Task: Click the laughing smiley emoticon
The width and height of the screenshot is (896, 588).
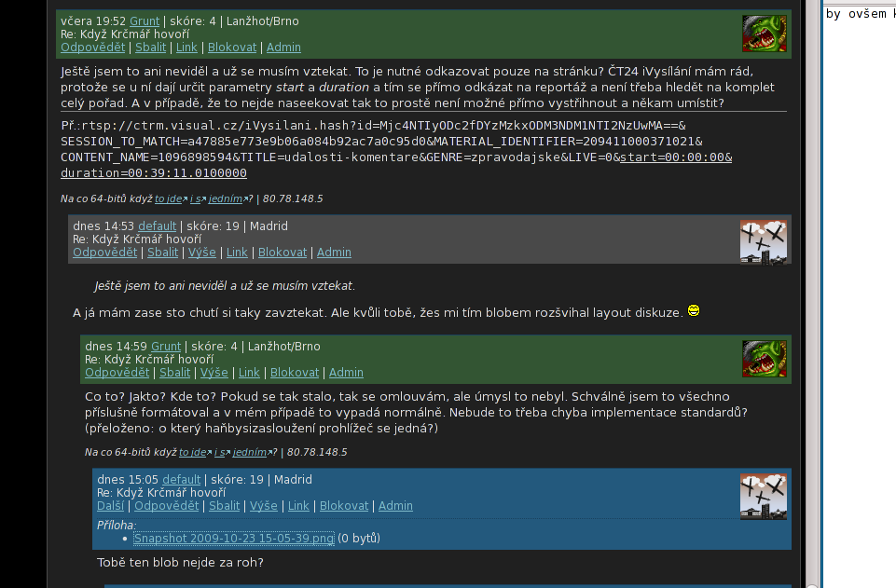Action: pyautogui.click(x=693, y=310)
